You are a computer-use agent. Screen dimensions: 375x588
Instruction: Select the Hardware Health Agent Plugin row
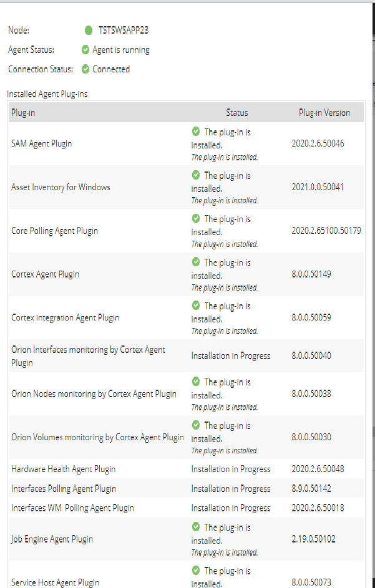64,469
